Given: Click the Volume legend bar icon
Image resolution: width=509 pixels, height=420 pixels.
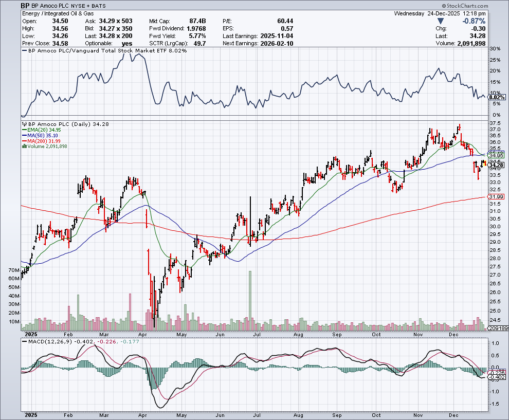Looking at the screenshot, I should click(23, 147).
